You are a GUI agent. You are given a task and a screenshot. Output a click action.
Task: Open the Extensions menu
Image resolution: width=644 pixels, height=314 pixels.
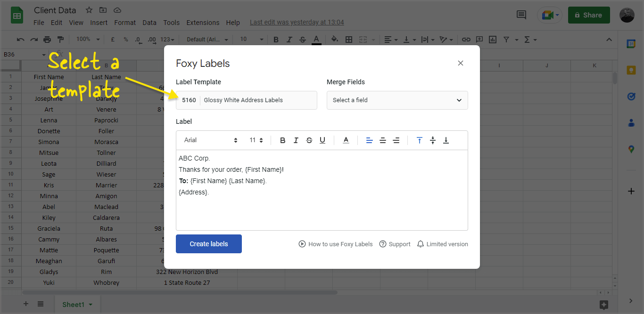(x=203, y=22)
